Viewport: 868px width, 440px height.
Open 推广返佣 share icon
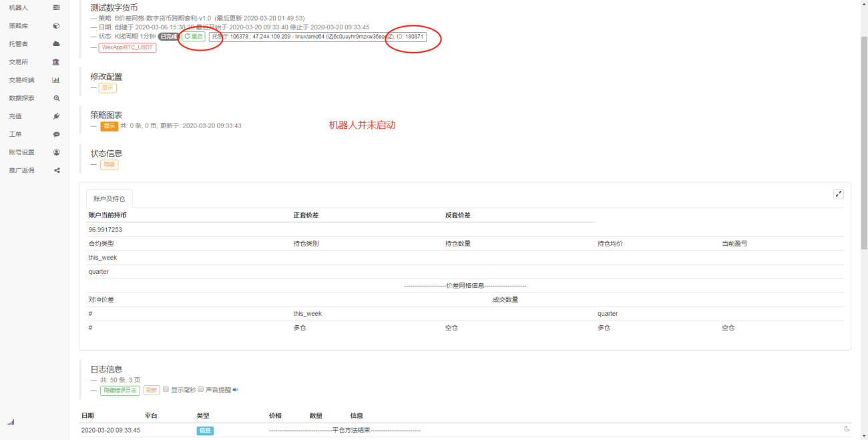[56, 170]
